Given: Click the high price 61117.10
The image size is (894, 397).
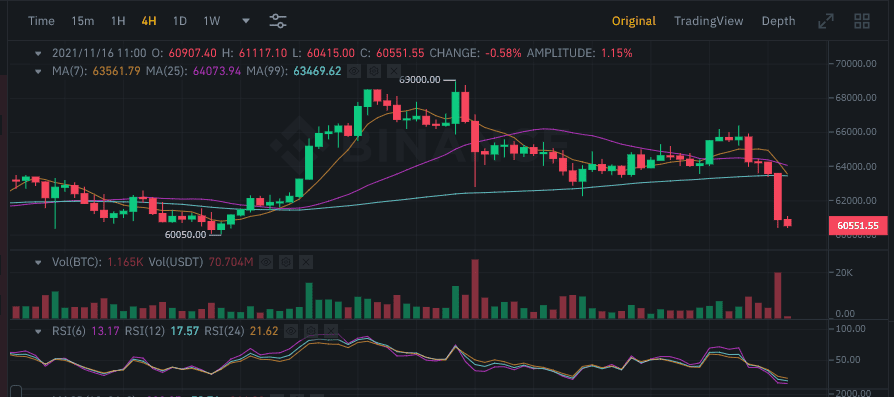Looking at the screenshot, I should (262, 53).
